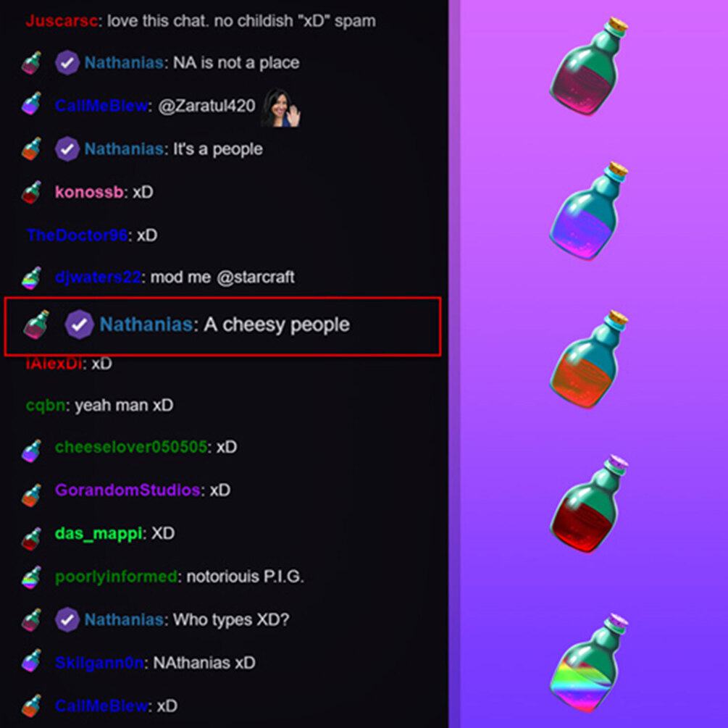Open Juscarsc's profile from username
This screenshot has width=728, height=728.
coord(62,21)
